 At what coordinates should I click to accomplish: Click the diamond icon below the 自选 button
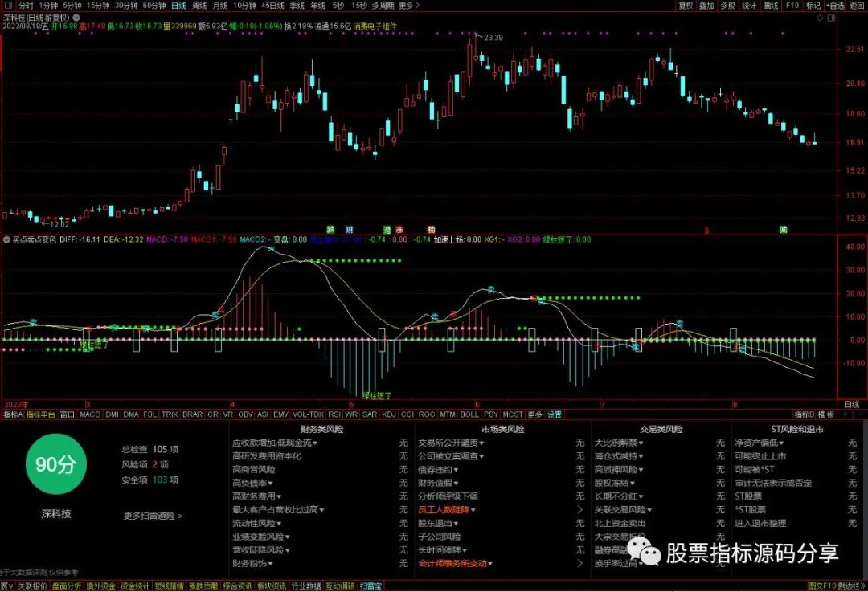pos(821,18)
